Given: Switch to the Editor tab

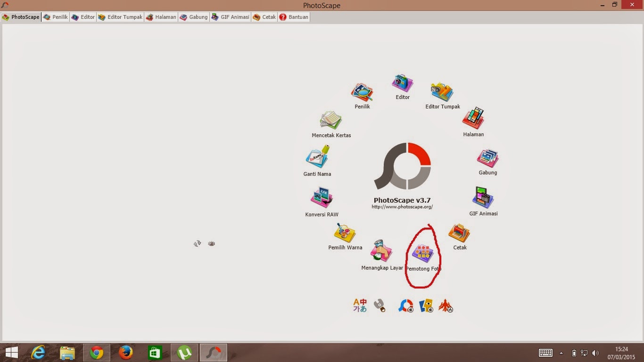Looking at the screenshot, I should [83, 17].
